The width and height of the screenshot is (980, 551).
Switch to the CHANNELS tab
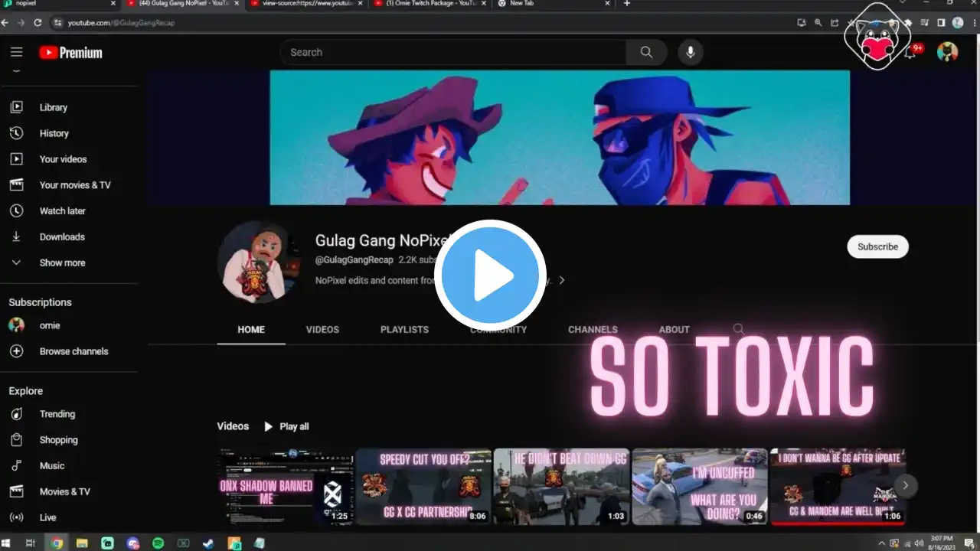[x=593, y=330]
